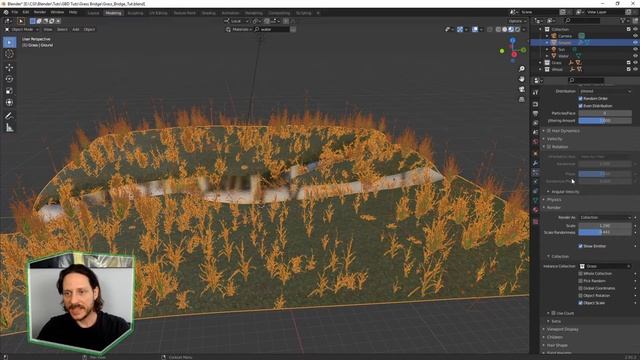Enable Whole Collection checkbox
Image resolution: width=640 pixels, height=360 pixels.
[x=580, y=273]
